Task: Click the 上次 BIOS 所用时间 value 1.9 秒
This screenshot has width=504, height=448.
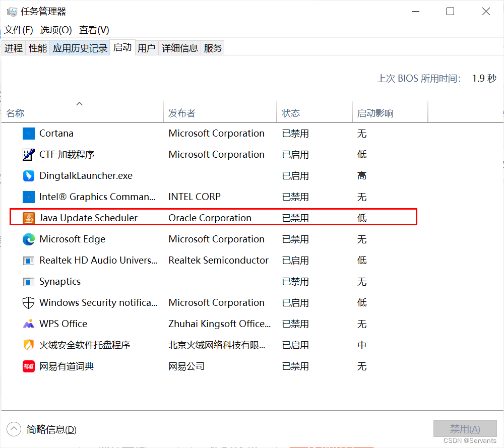Action: tap(484, 79)
